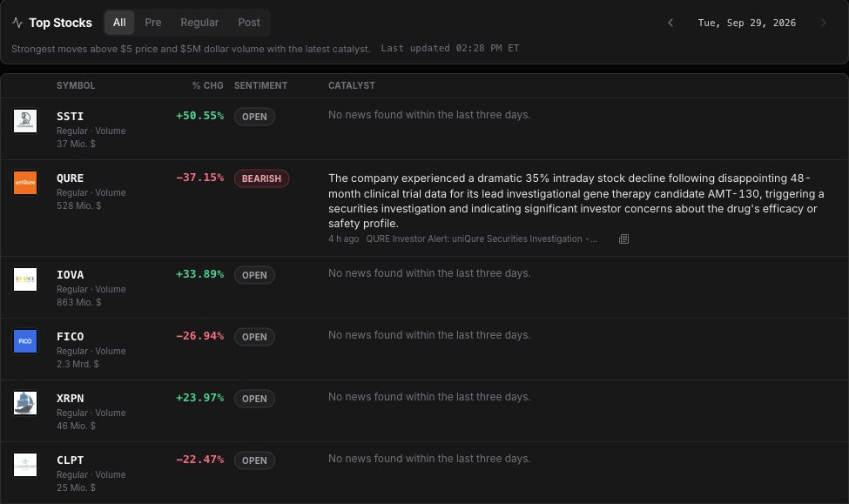
Task: Click the QURE catalyst description text
Action: pos(576,201)
